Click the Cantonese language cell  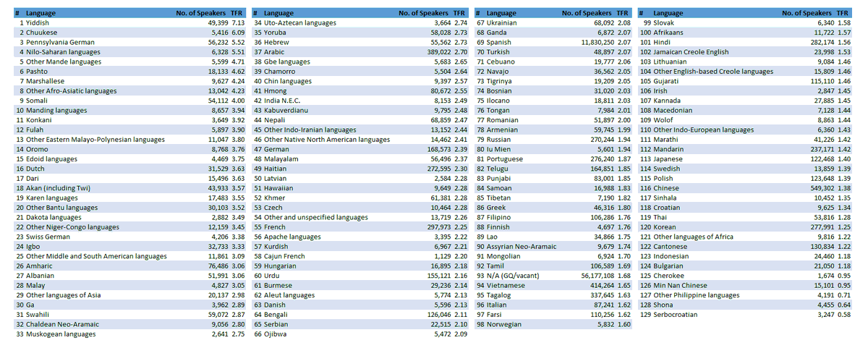[x=671, y=245]
